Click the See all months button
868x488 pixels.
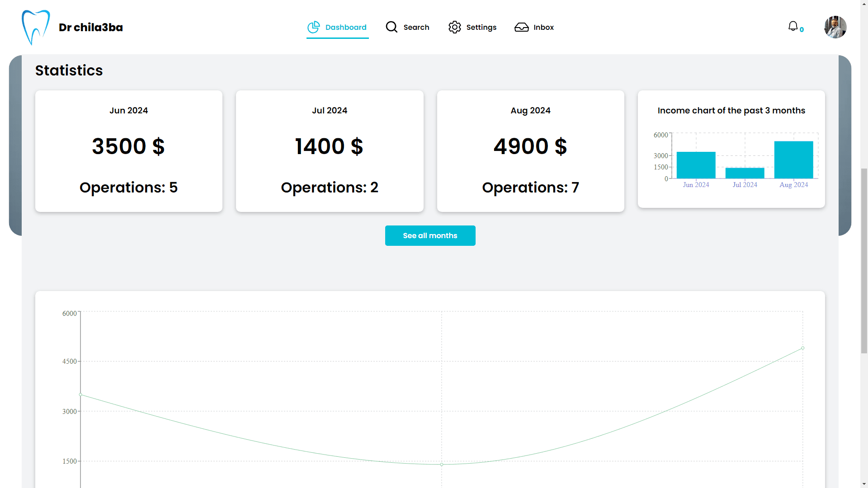pos(430,235)
